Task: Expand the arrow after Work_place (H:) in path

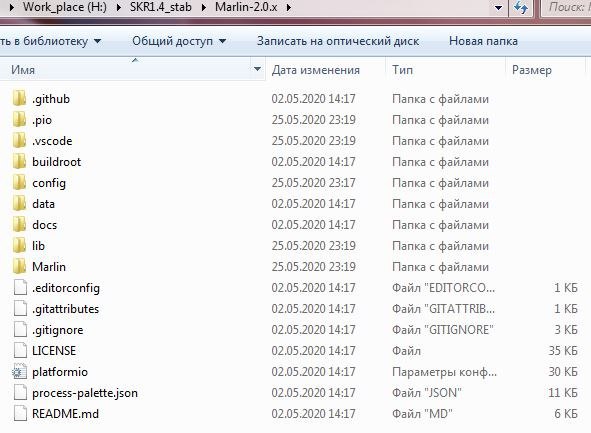Action: (119, 7)
